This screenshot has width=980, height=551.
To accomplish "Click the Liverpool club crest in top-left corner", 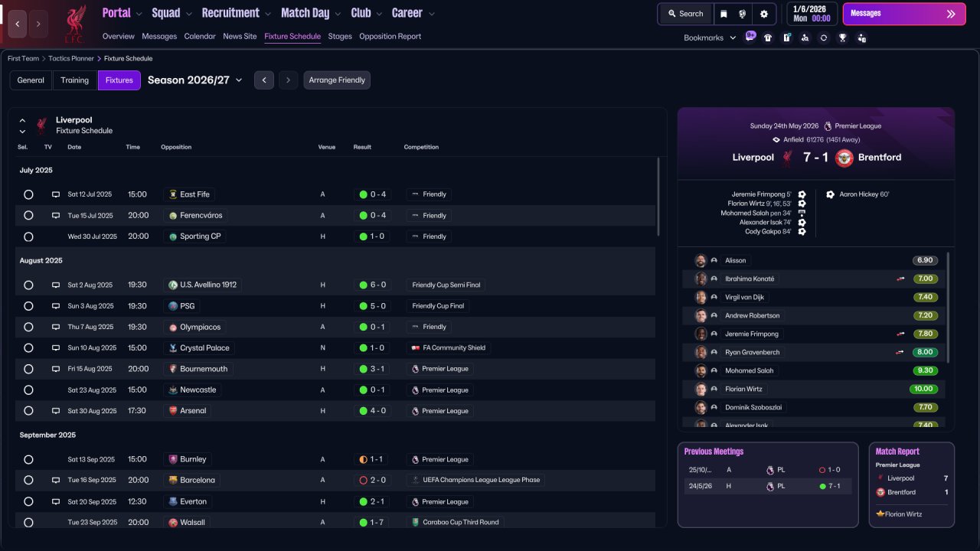I will click(x=74, y=23).
